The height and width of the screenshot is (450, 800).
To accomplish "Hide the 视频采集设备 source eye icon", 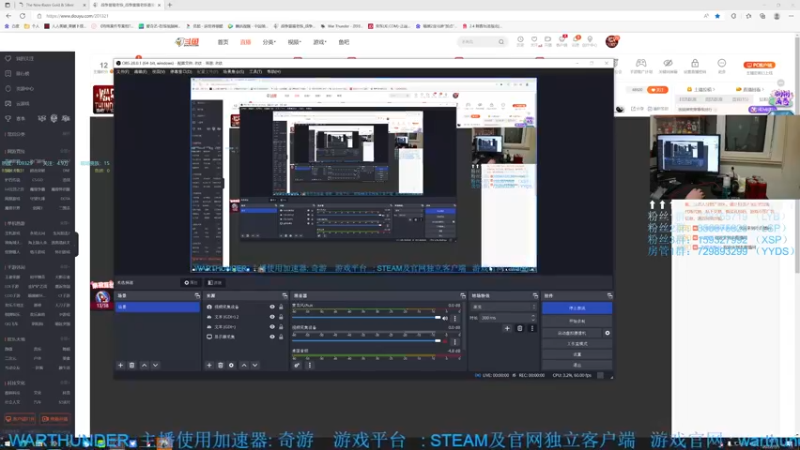I will tap(272, 307).
